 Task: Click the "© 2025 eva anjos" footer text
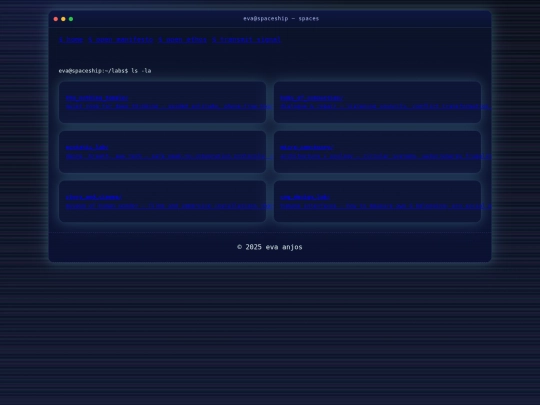pyautogui.click(x=270, y=247)
